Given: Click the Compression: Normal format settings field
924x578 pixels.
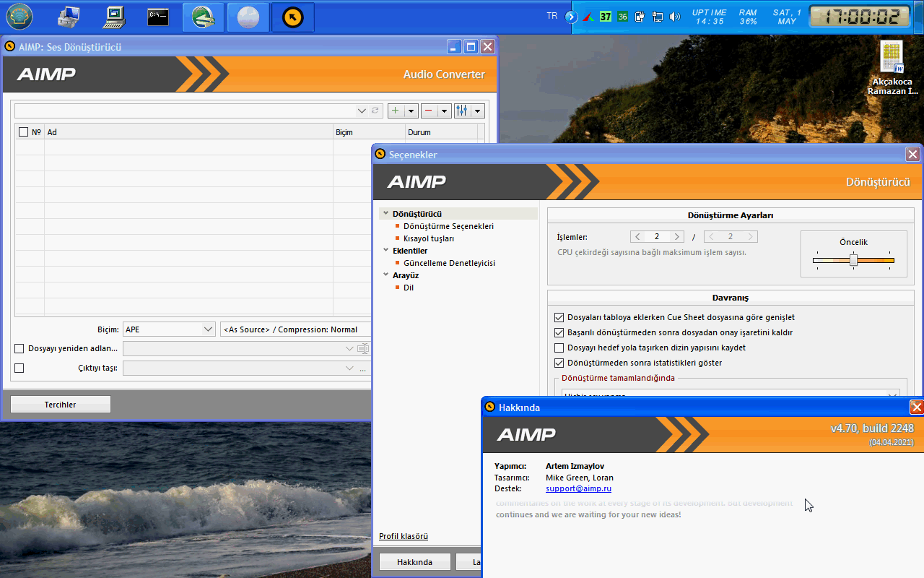Looking at the screenshot, I should point(295,329).
